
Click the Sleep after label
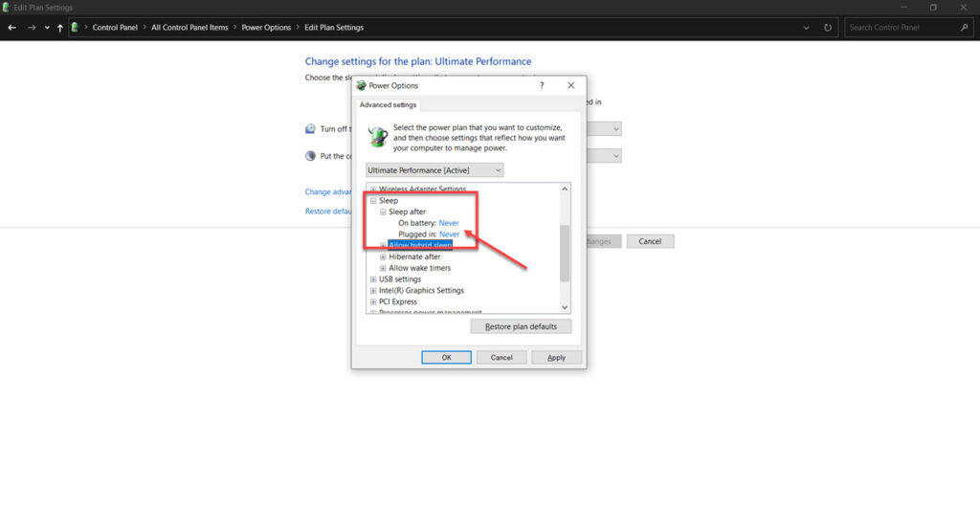coord(407,211)
